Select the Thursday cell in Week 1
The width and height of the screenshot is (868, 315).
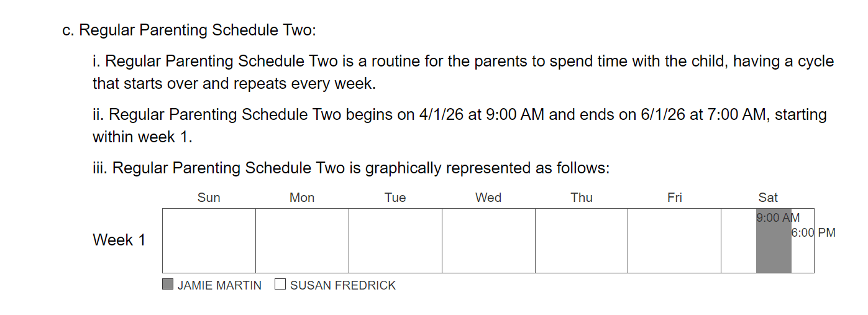click(582, 241)
